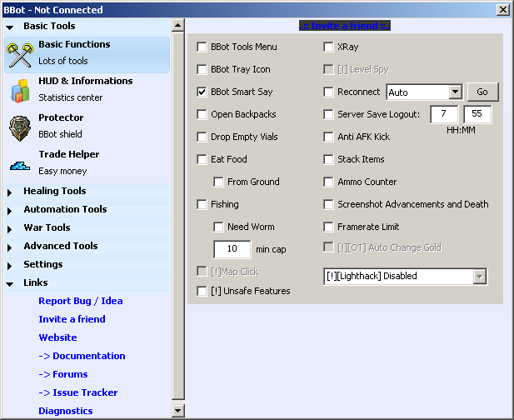Open the Automation Tools category

point(65,209)
